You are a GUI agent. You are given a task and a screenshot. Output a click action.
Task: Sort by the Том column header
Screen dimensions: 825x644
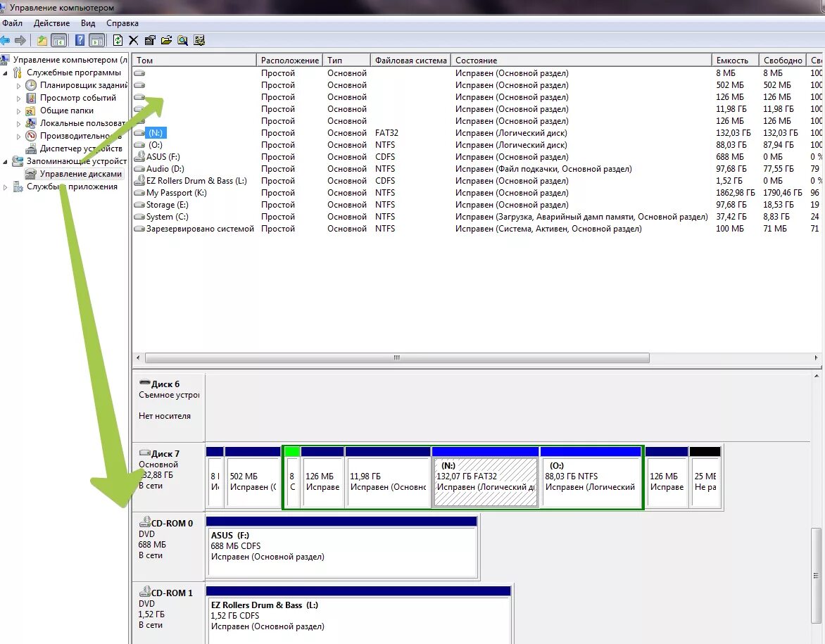194,60
